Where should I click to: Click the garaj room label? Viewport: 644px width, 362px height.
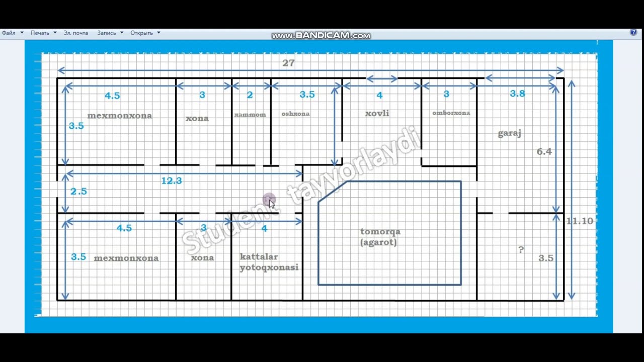click(509, 133)
